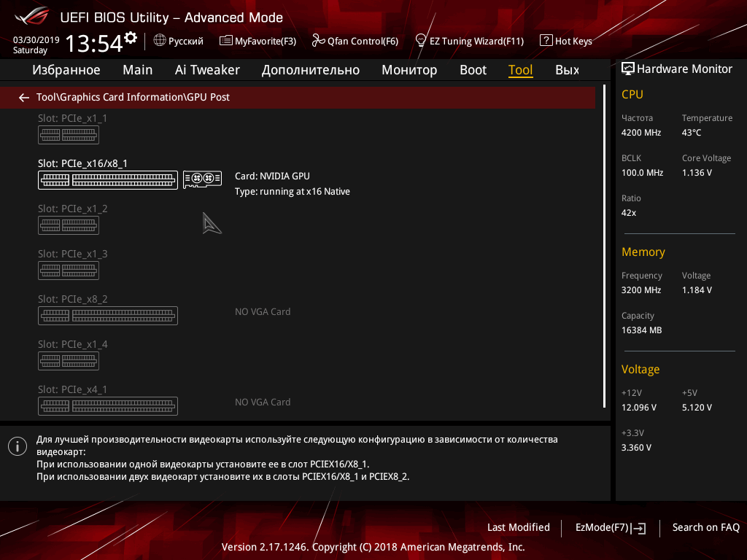Click the BIOS version copyright text

373,547
